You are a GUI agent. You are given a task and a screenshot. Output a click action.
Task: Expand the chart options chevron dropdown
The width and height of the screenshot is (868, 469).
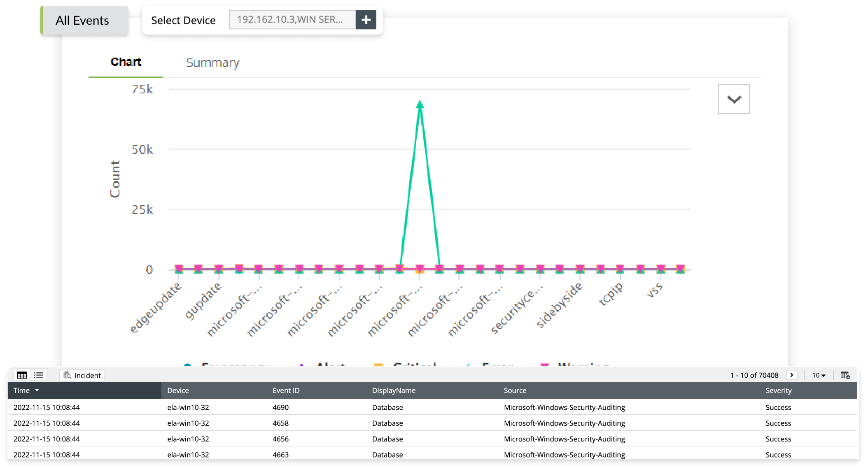click(733, 99)
